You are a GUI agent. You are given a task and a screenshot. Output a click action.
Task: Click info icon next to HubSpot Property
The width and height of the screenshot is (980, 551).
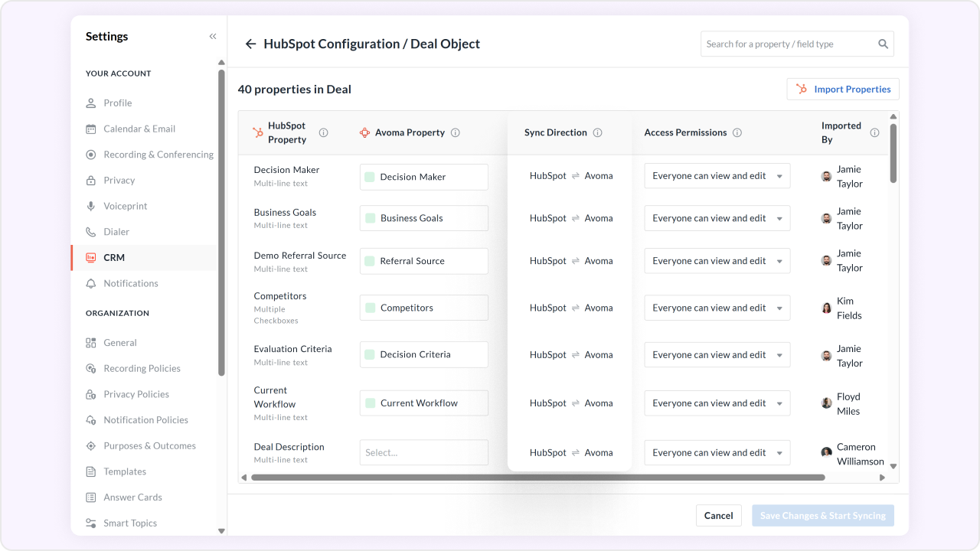323,132
